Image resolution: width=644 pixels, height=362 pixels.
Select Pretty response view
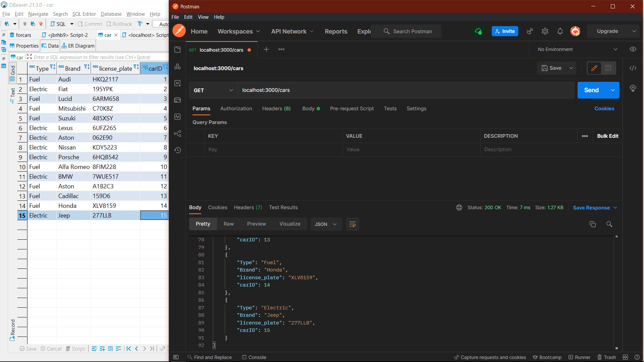click(x=203, y=224)
